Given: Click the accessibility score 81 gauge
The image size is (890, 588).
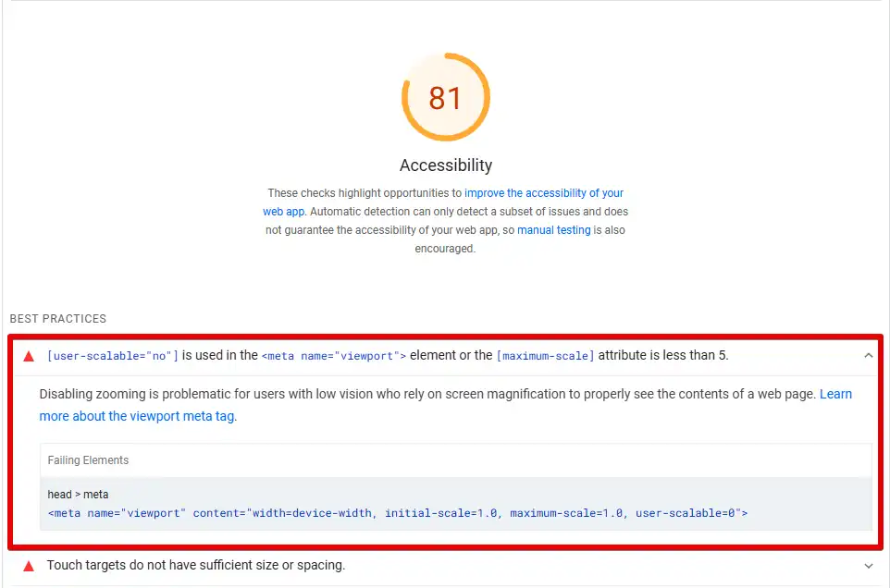Looking at the screenshot, I should [x=446, y=97].
